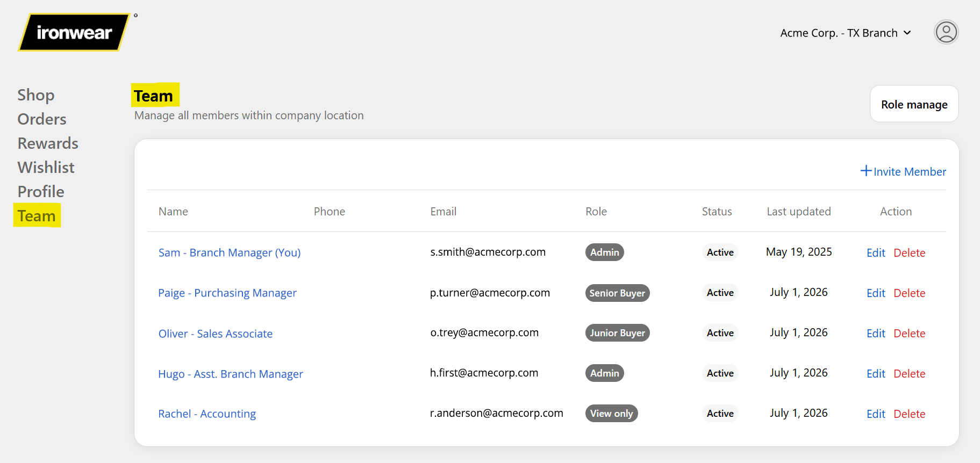This screenshot has width=980, height=463.
Task: Open Sam - Branch Manager (You) member
Action: tap(230, 252)
